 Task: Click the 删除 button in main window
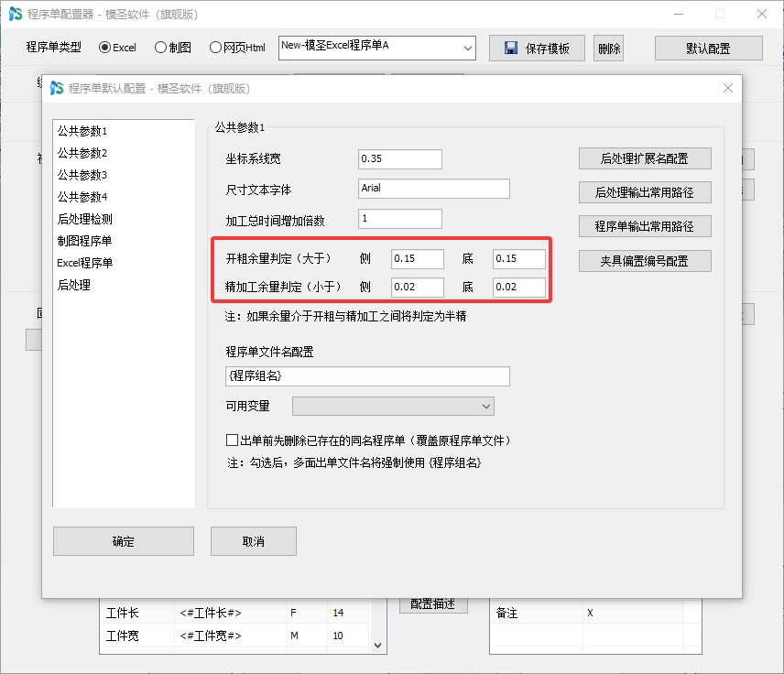coord(608,49)
